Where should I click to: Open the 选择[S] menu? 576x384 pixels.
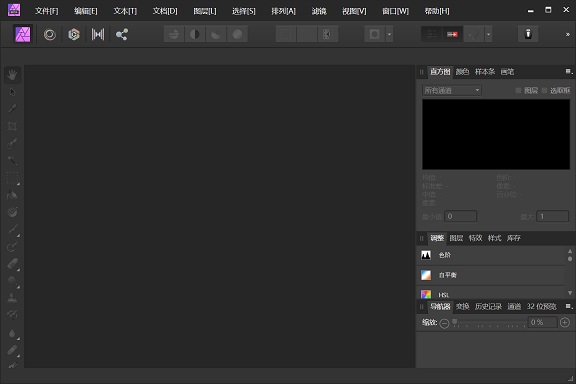click(244, 11)
